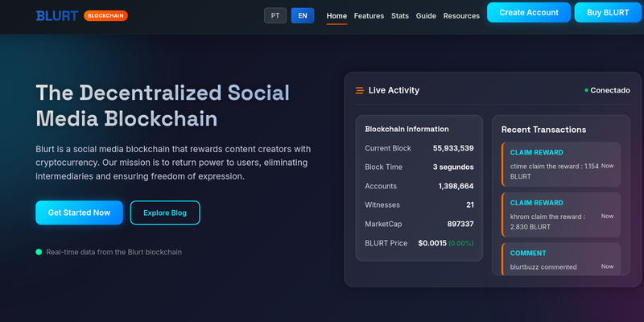
Task: Open the Features nav item
Action: tap(369, 15)
